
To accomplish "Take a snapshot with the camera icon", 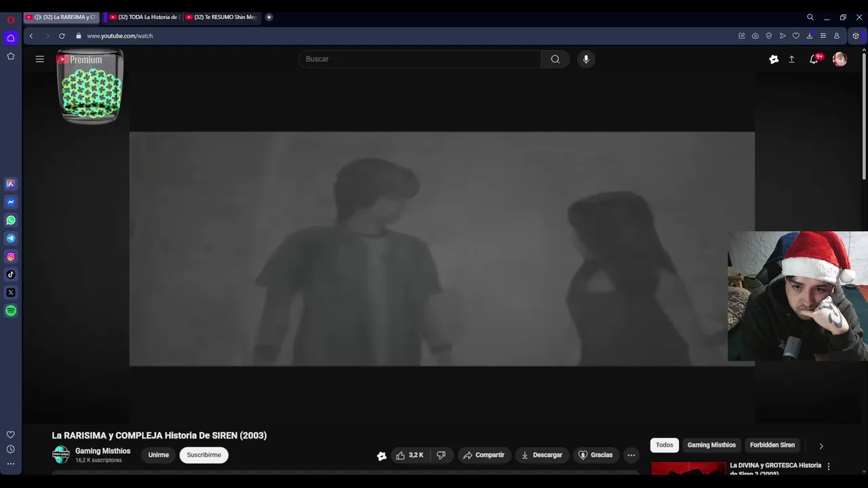I will tap(755, 36).
